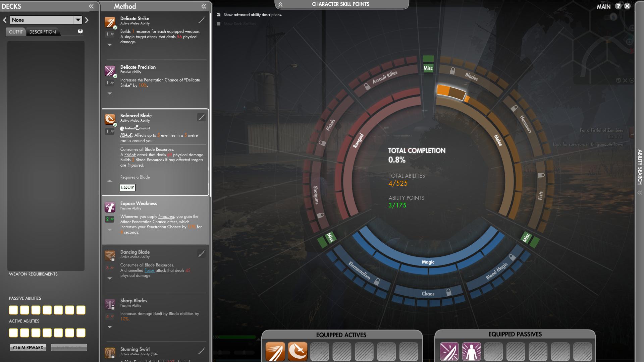Select the Melee ring on skill wheel

pos(498,140)
